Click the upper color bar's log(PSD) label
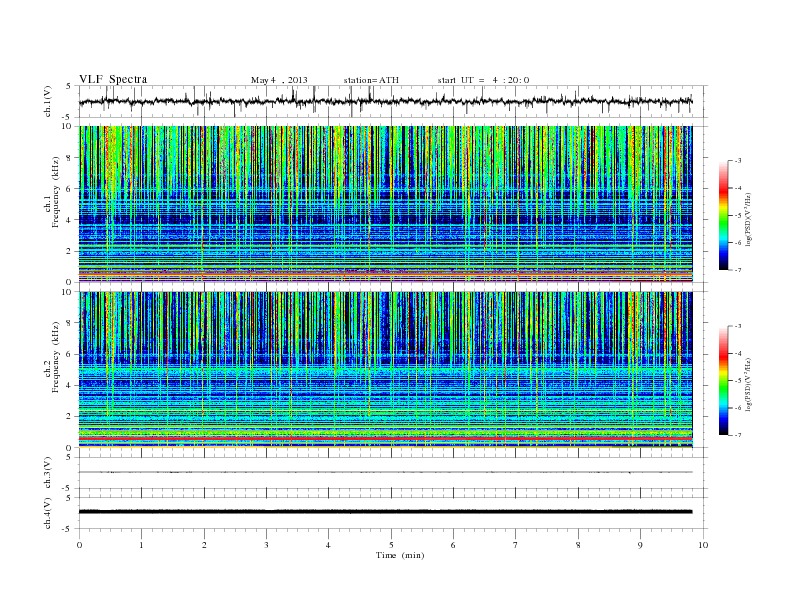 coord(750,219)
